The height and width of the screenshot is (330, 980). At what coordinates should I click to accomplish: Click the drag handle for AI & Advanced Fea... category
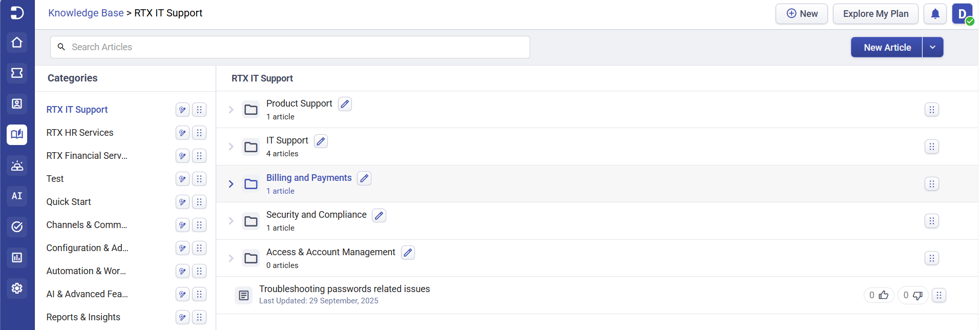click(199, 294)
